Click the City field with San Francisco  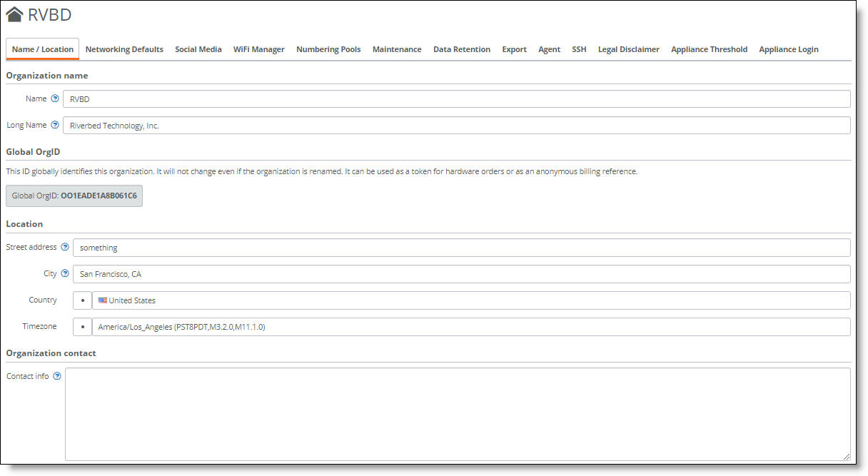462,274
